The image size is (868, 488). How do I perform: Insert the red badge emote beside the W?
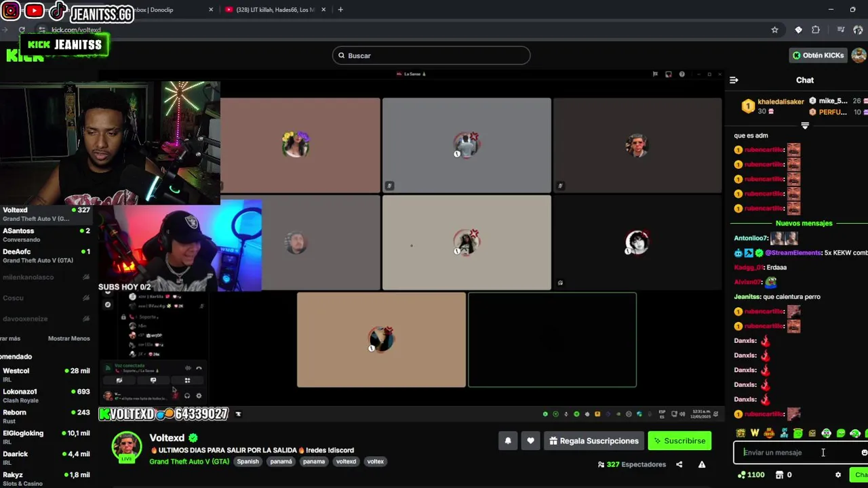pos(769,433)
